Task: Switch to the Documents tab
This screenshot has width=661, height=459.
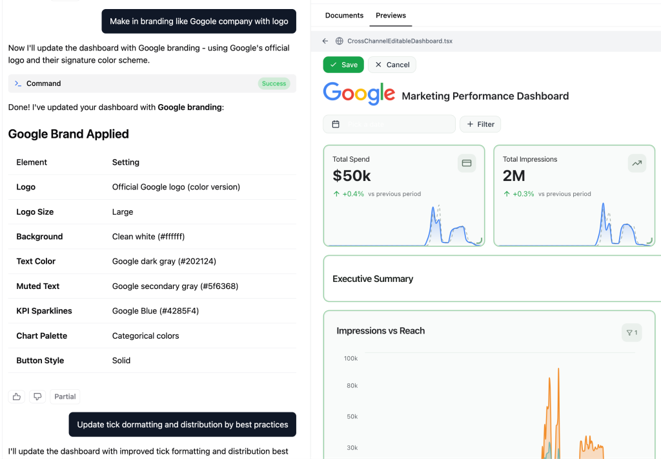Action: (x=344, y=16)
